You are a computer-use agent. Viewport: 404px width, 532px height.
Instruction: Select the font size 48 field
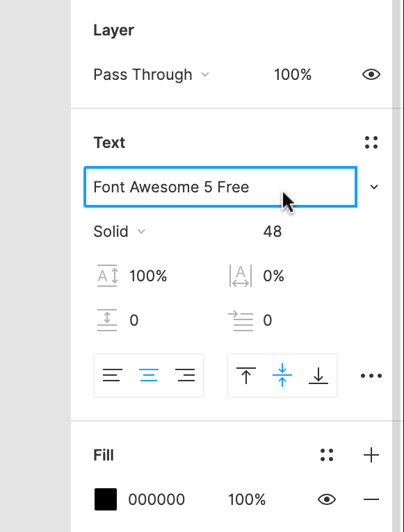[x=272, y=231]
